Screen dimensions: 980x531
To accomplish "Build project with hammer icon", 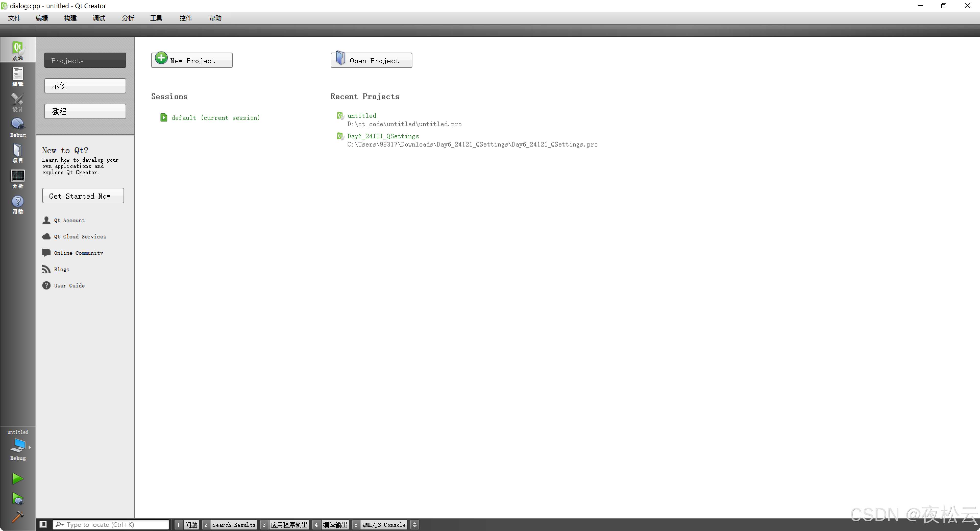I will tap(18, 517).
